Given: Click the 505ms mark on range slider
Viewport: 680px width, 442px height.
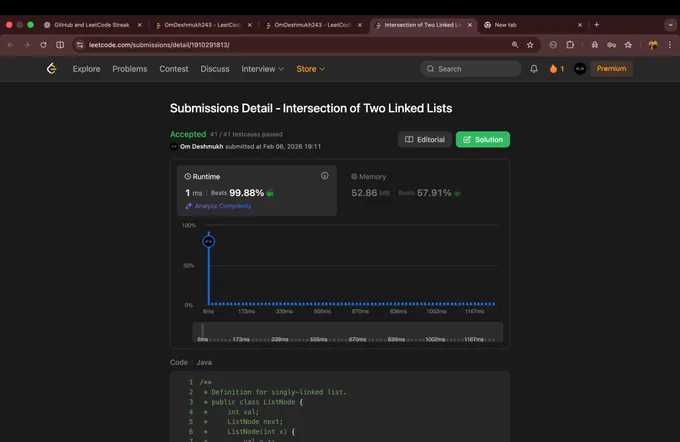Looking at the screenshot, I should coord(319,339).
